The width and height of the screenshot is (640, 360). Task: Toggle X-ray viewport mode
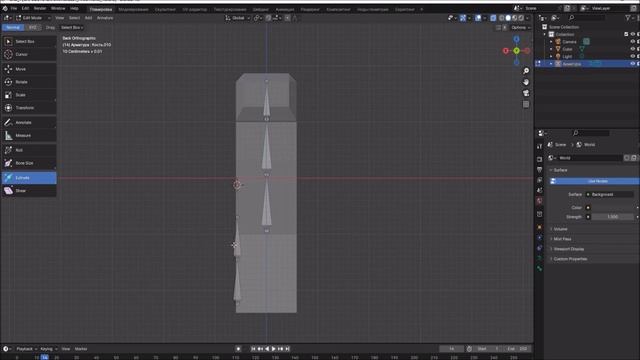493,18
